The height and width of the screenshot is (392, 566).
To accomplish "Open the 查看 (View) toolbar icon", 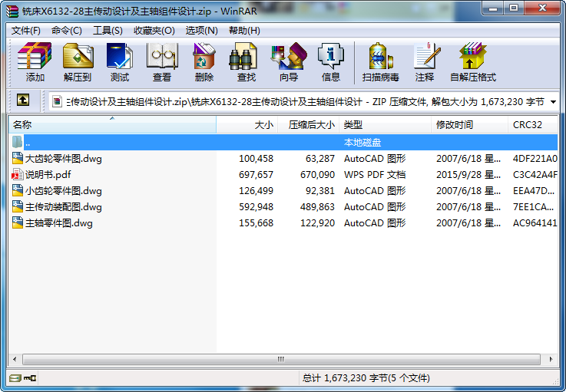I will pyautogui.click(x=161, y=61).
